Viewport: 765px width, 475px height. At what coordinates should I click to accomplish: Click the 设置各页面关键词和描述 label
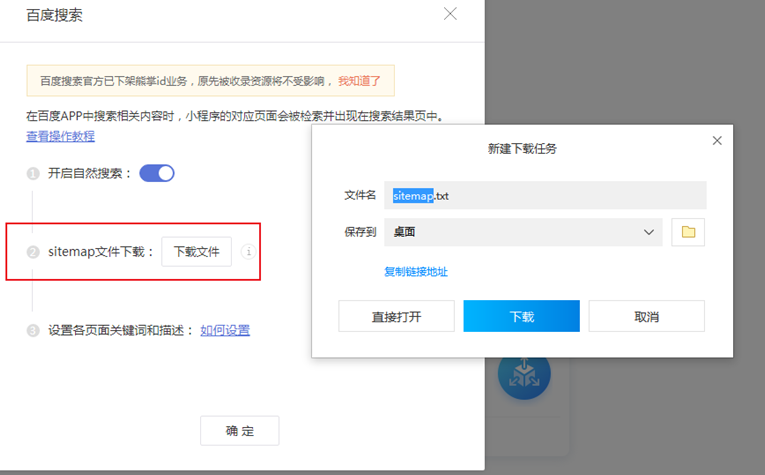[121, 330]
